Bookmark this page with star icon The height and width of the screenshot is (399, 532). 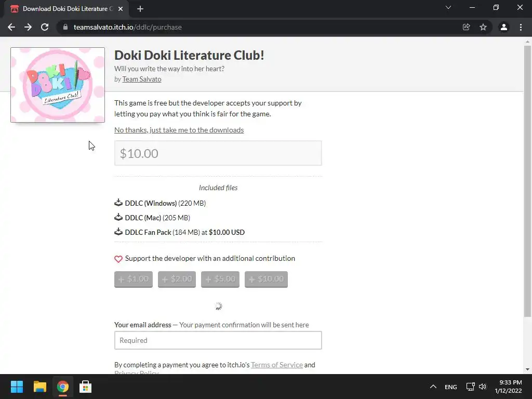point(483,27)
